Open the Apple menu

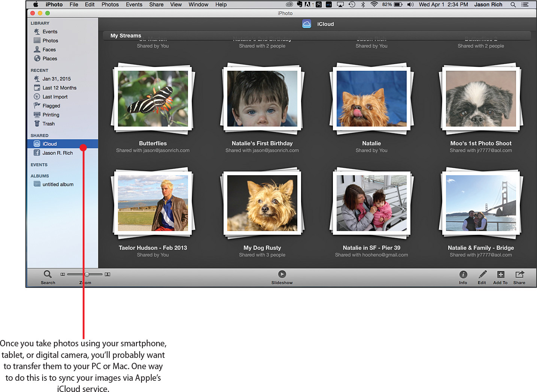click(36, 4)
